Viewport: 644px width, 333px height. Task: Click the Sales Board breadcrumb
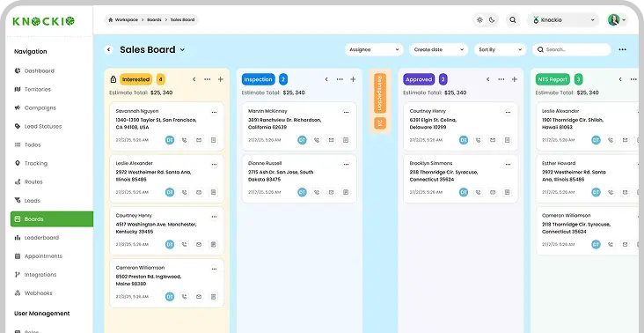182,19
